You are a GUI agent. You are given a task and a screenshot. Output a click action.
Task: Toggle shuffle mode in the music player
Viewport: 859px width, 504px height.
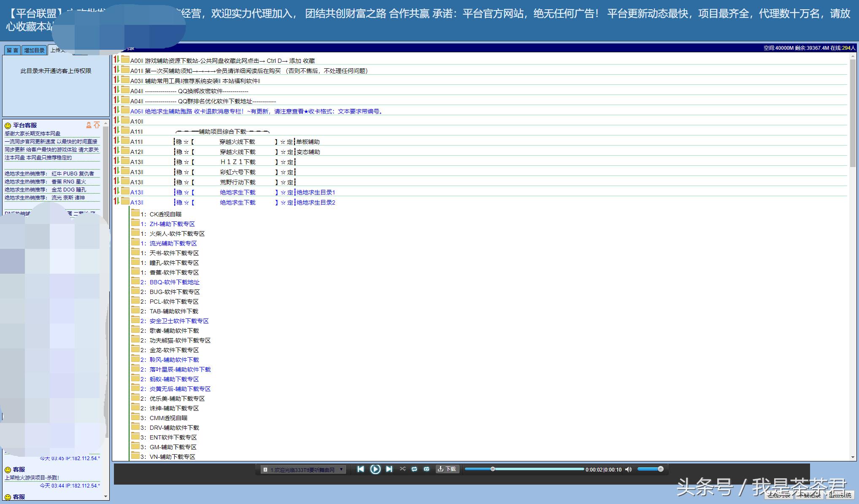[x=402, y=469]
